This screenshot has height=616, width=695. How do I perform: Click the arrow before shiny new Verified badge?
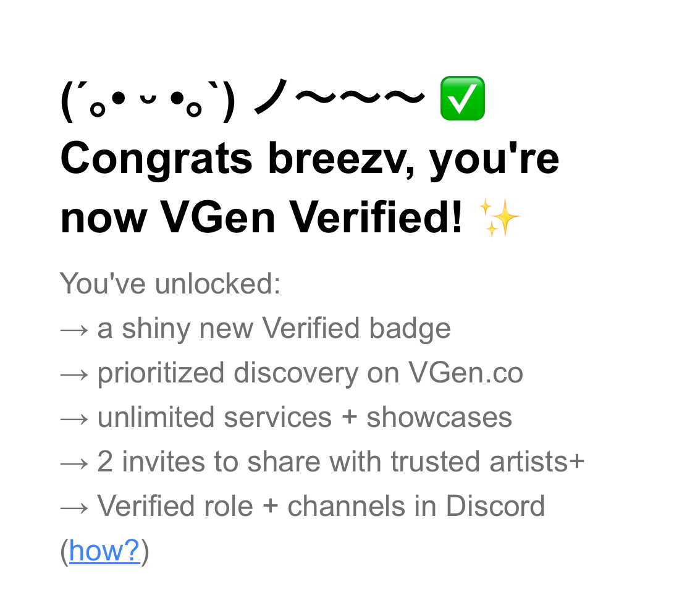coord(75,330)
